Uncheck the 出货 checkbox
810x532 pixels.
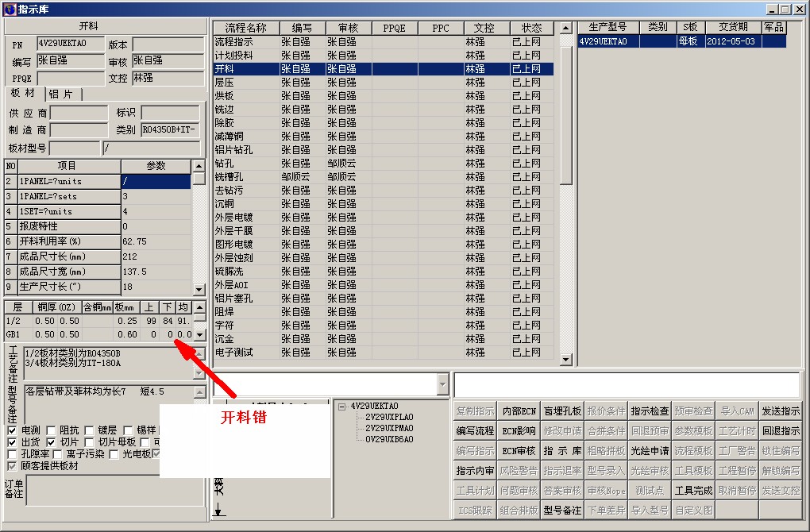click(x=13, y=442)
